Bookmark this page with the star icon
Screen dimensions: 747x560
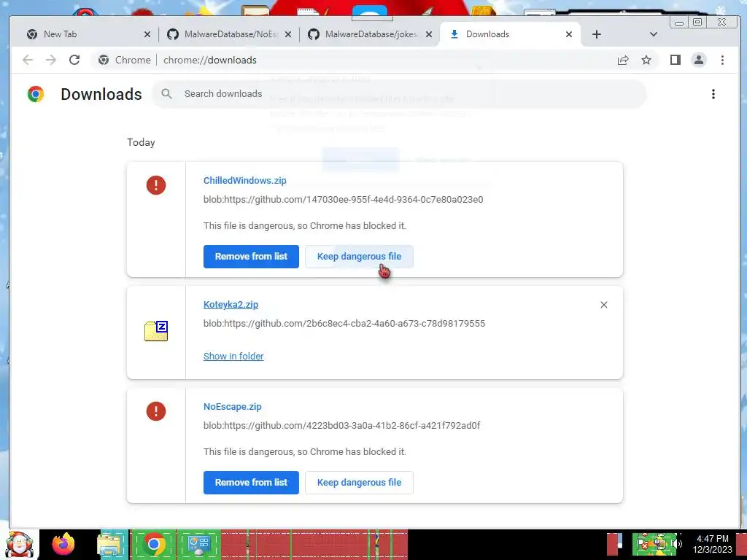tap(646, 60)
